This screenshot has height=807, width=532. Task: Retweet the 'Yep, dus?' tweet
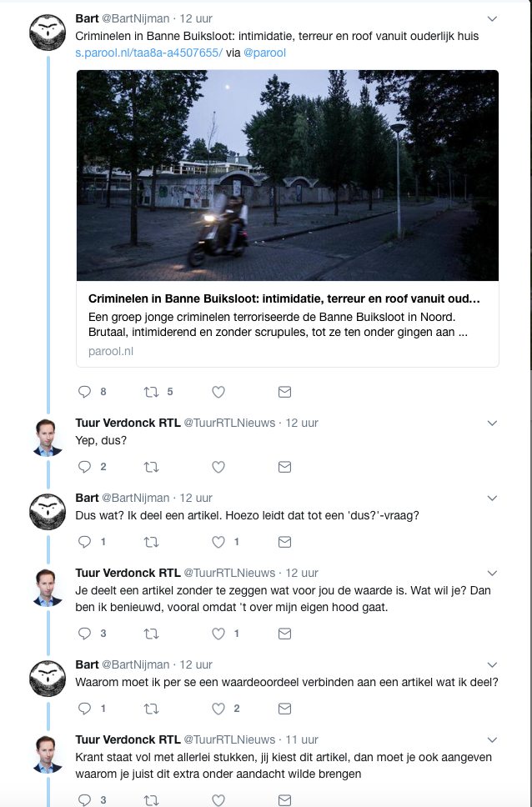(x=151, y=467)
